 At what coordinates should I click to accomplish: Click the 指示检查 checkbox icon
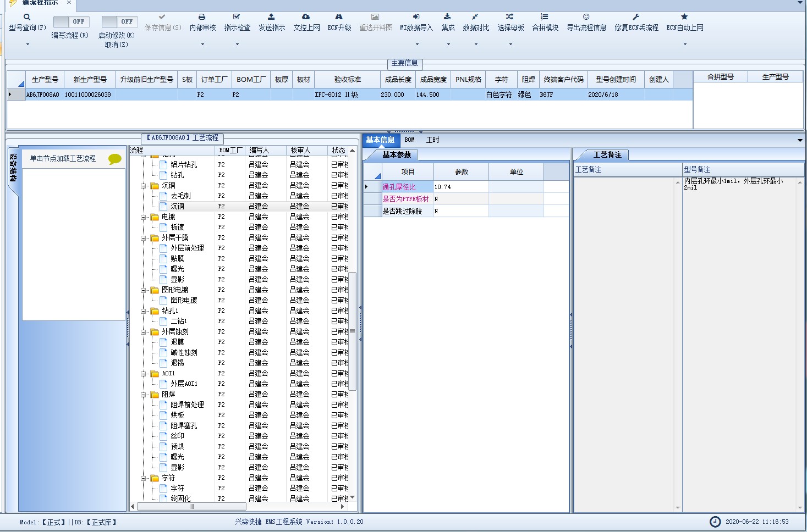(x=237, y=17)
